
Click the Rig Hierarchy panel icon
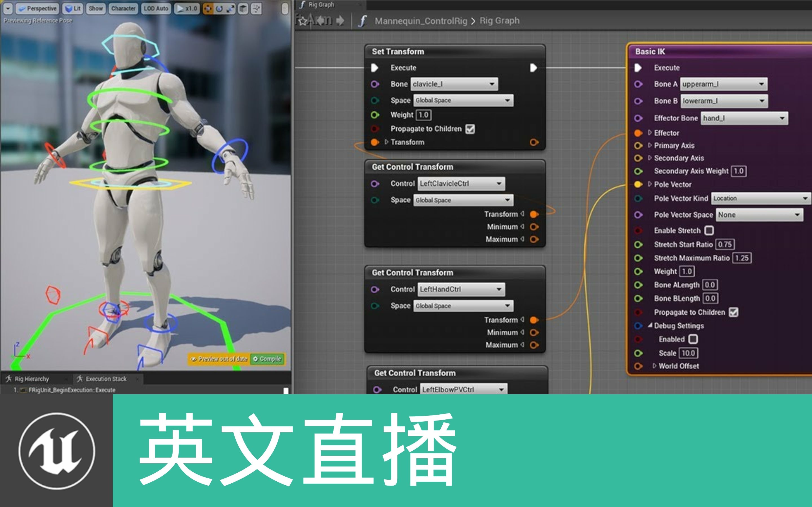(9, 379)
